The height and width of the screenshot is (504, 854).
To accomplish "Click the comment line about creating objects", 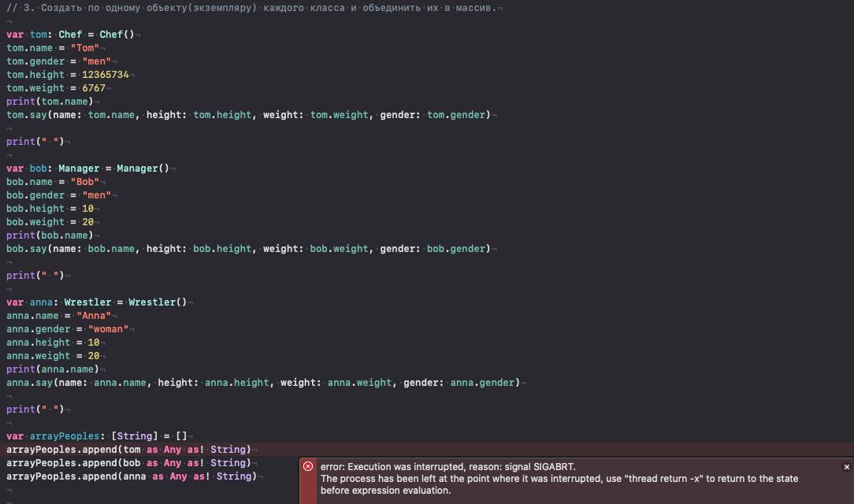I will click(x=251, y=8).
